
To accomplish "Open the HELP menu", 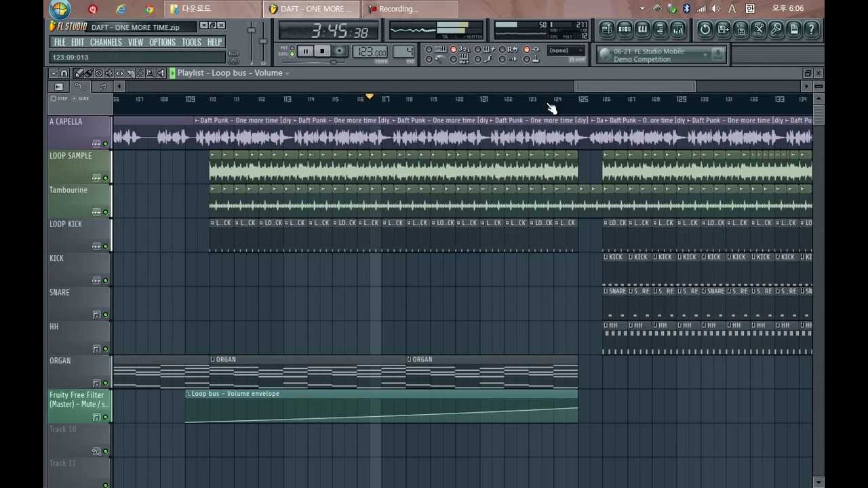I will (x=214, y=42).
